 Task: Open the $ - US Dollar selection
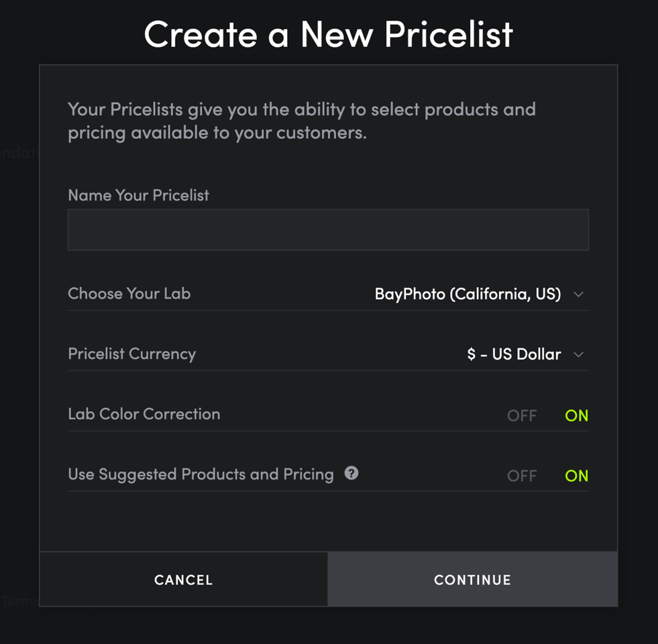(x=514, y=354)
